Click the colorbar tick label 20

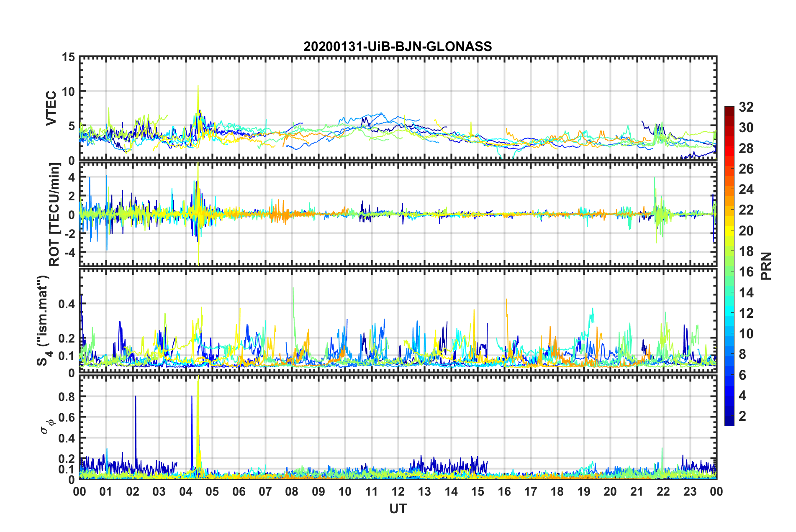[746, 231]
